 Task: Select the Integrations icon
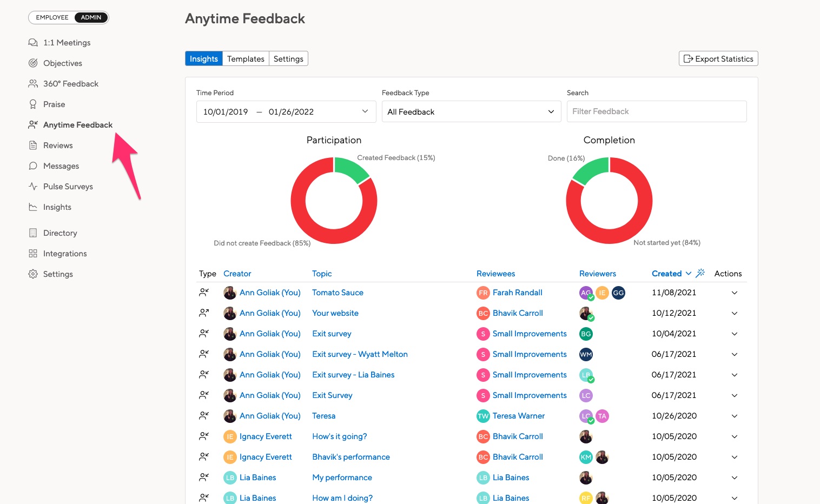(x=33, y=253)
